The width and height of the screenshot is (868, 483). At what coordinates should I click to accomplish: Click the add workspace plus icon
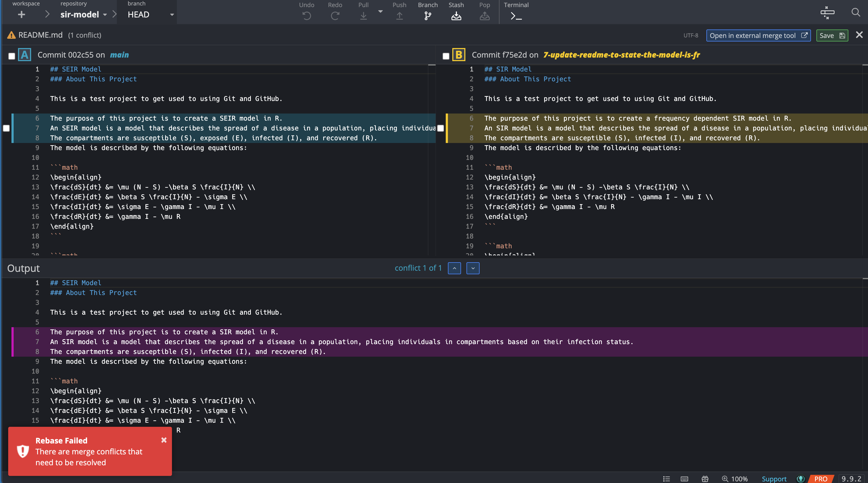22,14
